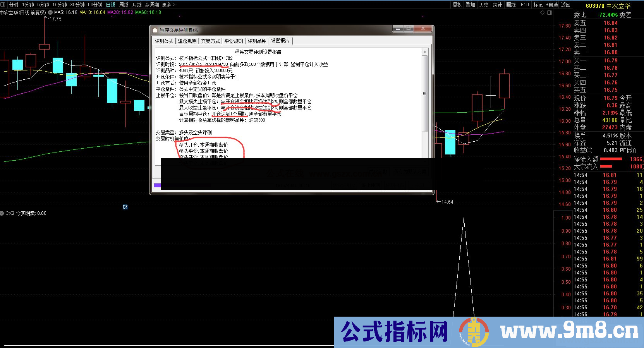The image size is (644, 348).
Task: Open the indicator dropdown next to 中农立华(日线.前复权)
Action: [x=50, y=12]
